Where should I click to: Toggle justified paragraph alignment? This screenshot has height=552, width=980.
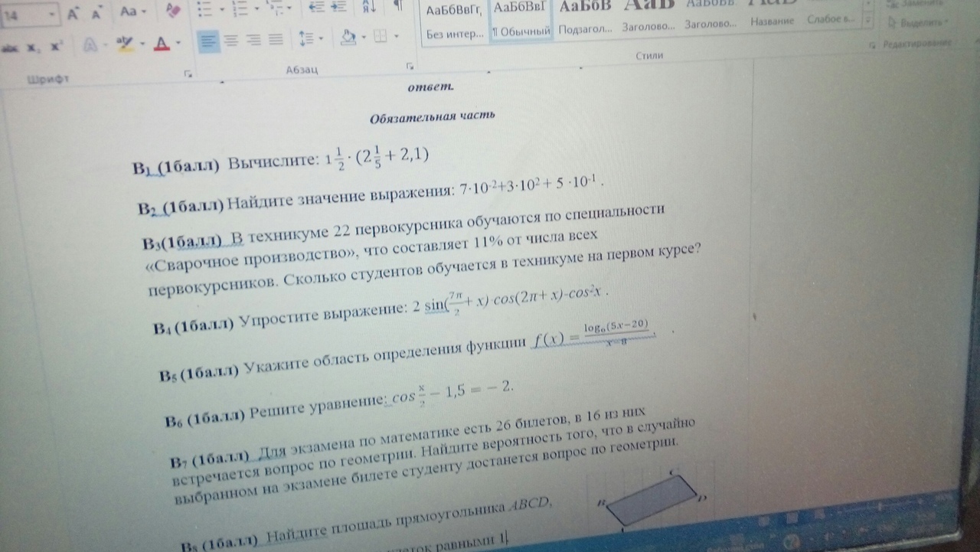(275, 41)
